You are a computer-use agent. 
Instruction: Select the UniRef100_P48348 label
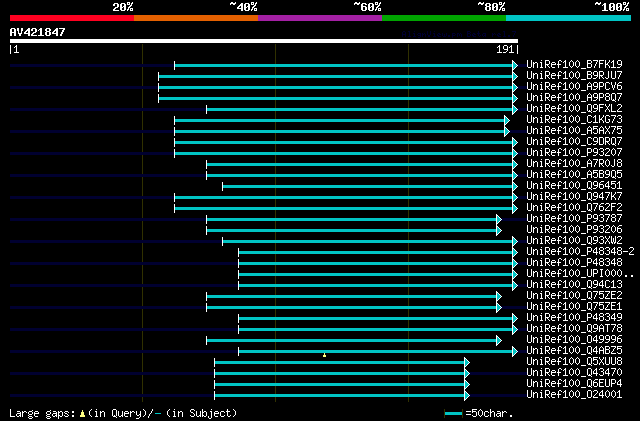(574, 263)
